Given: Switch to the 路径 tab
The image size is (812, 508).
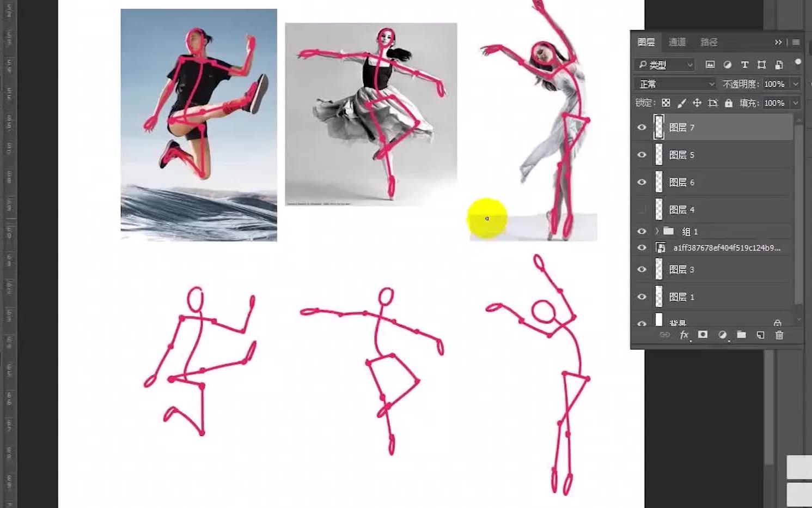Looking at the screenshot, I should [709, 42].
